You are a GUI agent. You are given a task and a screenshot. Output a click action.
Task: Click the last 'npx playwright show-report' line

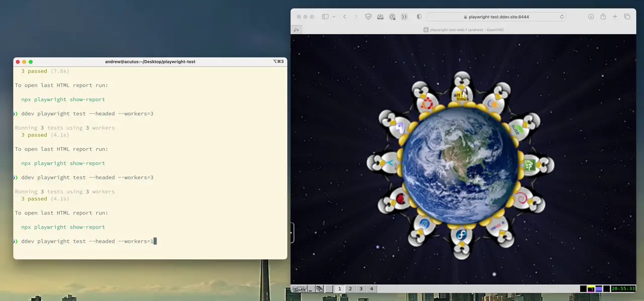(x=63, y=227)
